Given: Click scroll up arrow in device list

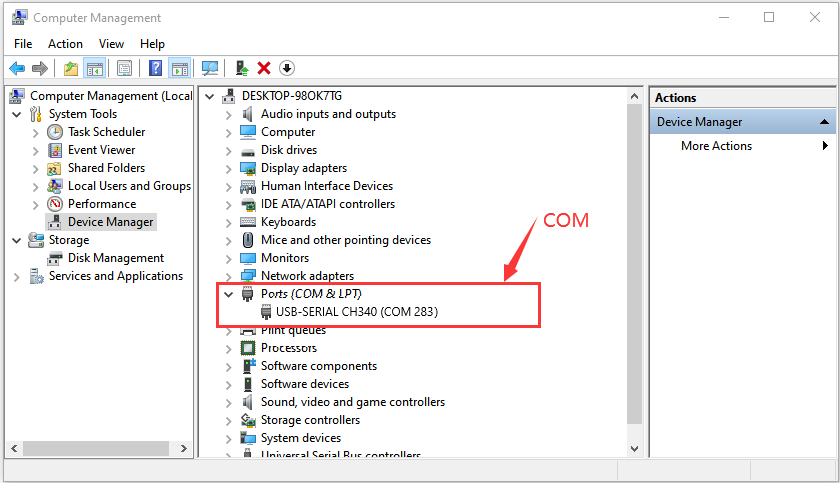Looking at the screenshot, I should point(634,96).
